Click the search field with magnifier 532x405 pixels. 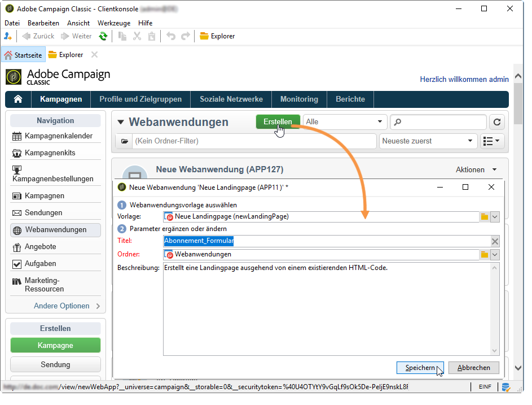point(438,122)
